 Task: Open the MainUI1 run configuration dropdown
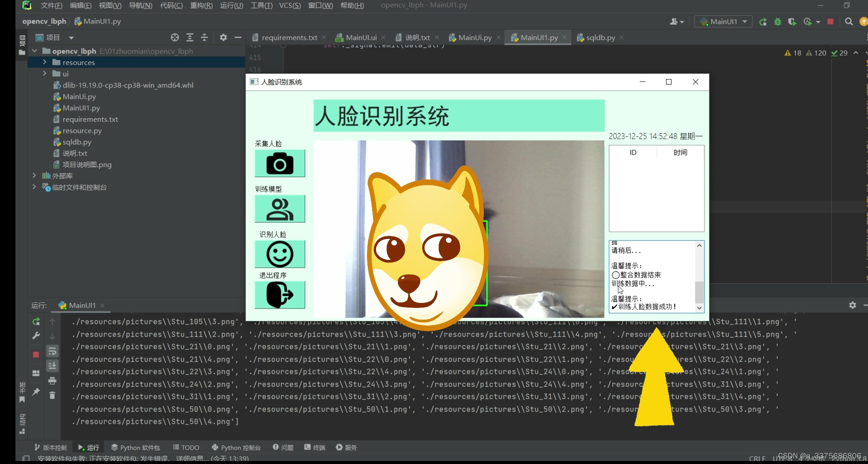pyautogui.click(x=724, y=21)
